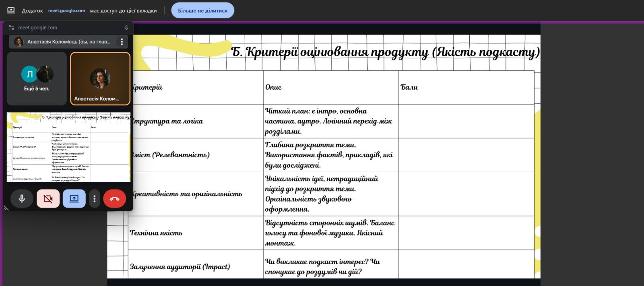Click the microphone indicator in PiP title bar
This screenshot has width=644, height=286.
(126, 28)
